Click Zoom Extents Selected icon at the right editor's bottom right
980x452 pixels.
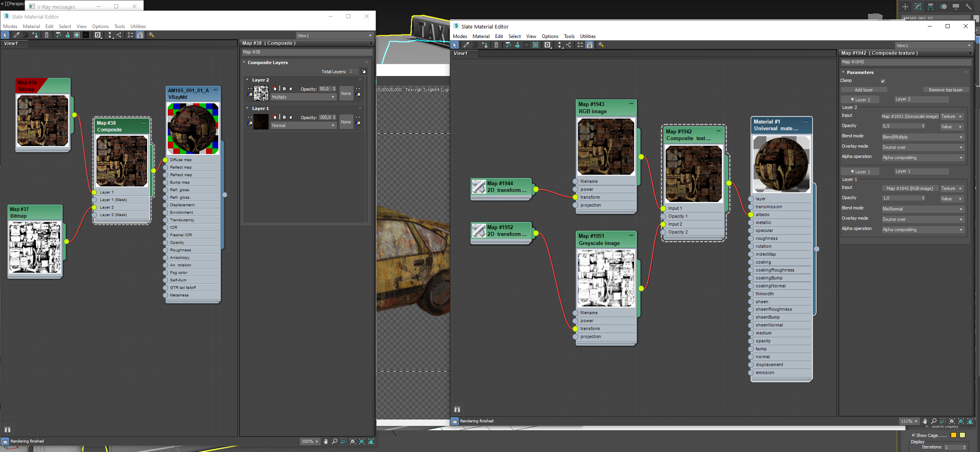click(961, 421)
